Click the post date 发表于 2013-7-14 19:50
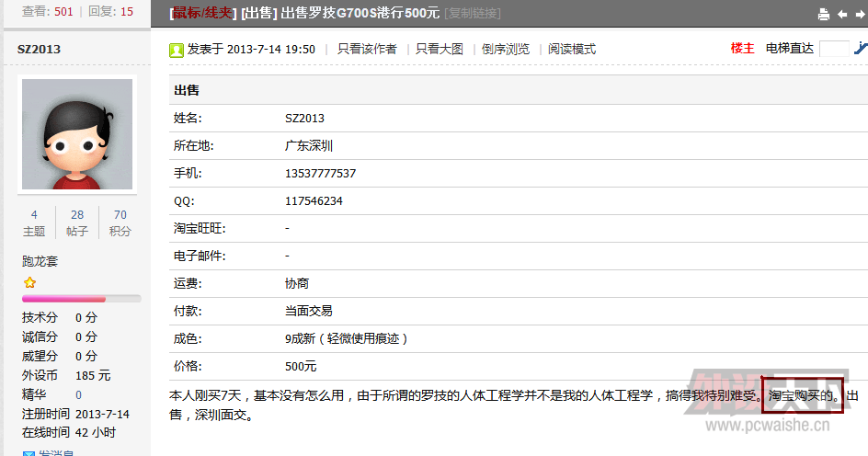 [x=251, y=50]
